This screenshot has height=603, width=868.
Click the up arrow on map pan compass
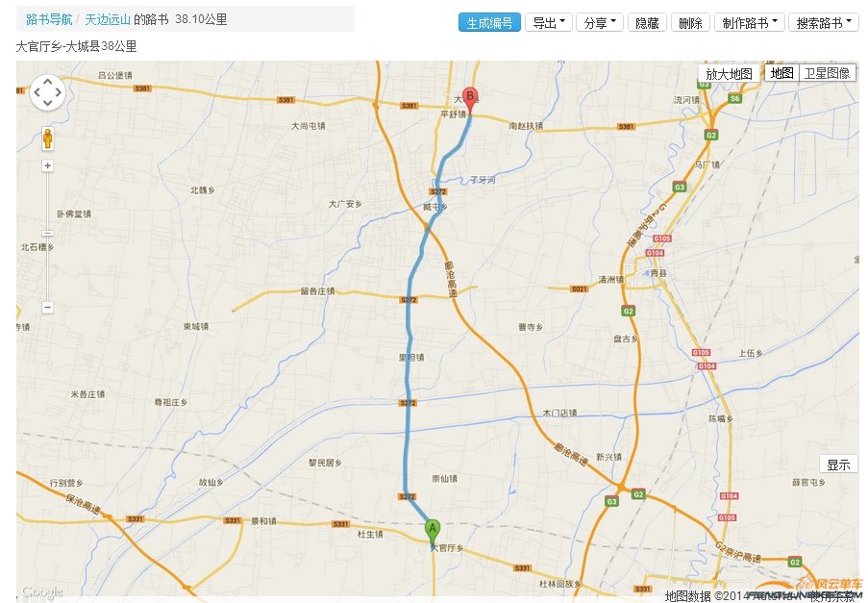click(x=46, y=82)
